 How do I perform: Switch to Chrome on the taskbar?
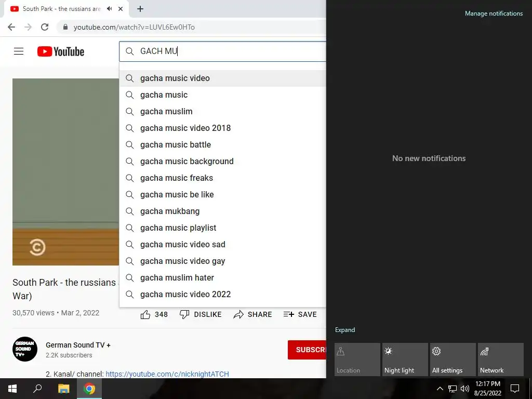[x=89, y=389]
